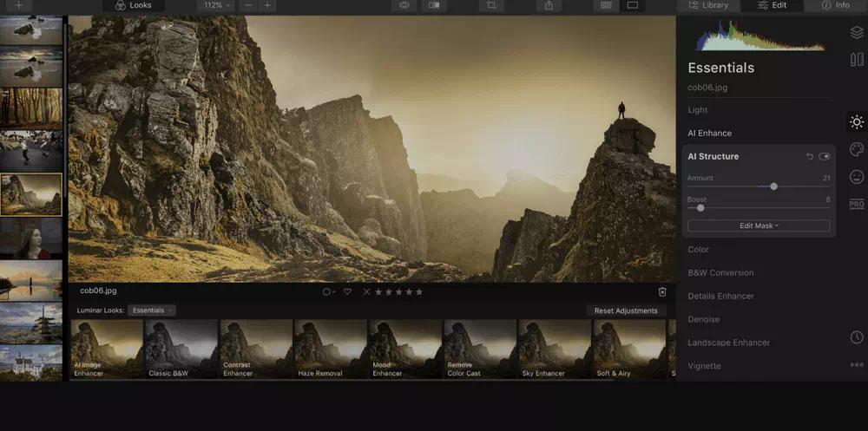
Task: Apply the Remove Color Cast look
Action: pos(481,349)
